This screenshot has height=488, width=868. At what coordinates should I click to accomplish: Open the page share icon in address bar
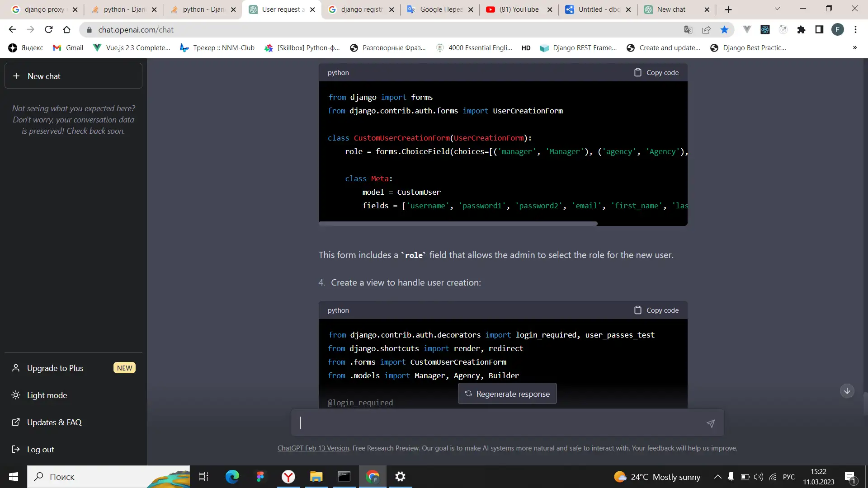pos(706,30)
